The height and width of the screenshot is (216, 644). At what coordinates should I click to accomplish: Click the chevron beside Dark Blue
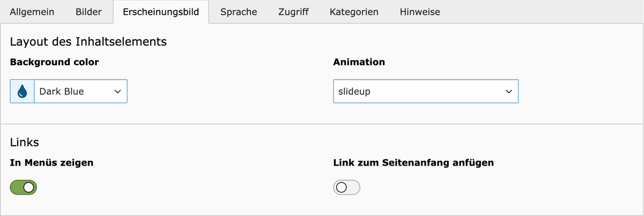pyautogui.click(x=118, y=92)
